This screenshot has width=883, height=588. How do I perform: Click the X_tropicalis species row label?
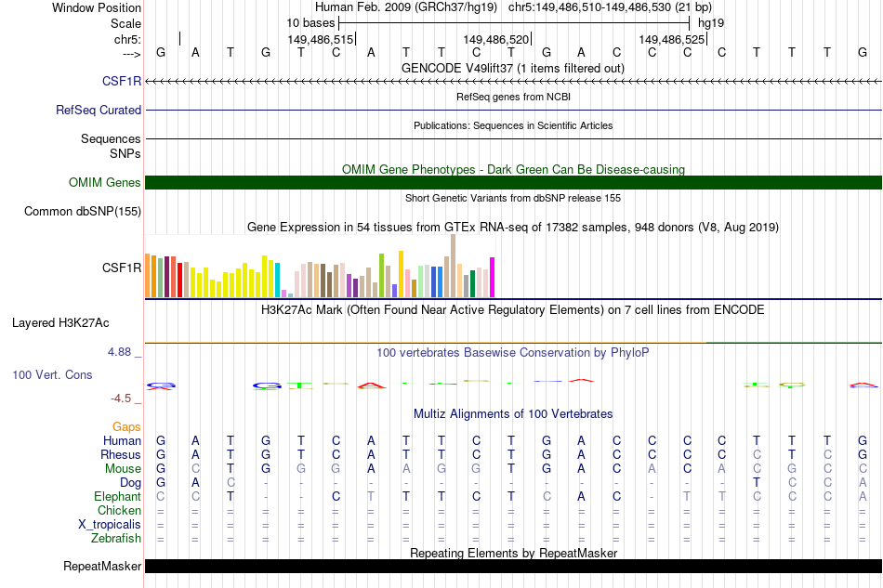coord(110,525)
